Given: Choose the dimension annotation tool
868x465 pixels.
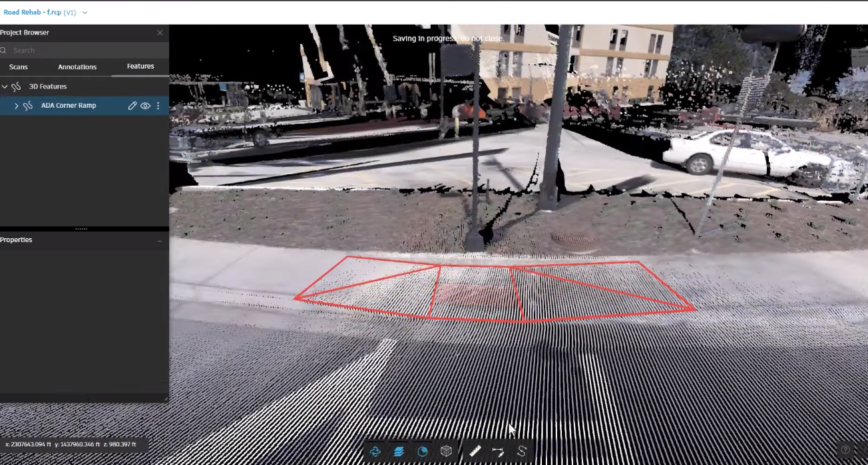Looking at the screenshot, I should tap(498, 451).
